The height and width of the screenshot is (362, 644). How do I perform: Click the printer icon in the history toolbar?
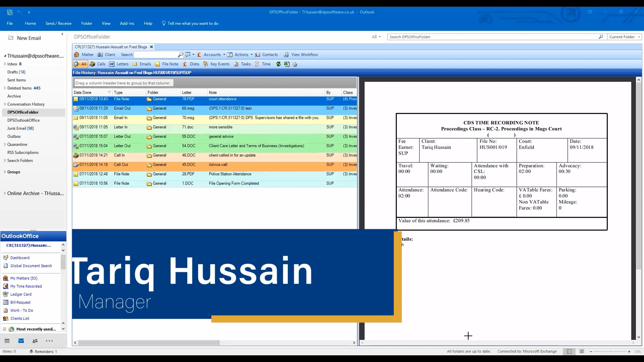[x=295, y=64]
